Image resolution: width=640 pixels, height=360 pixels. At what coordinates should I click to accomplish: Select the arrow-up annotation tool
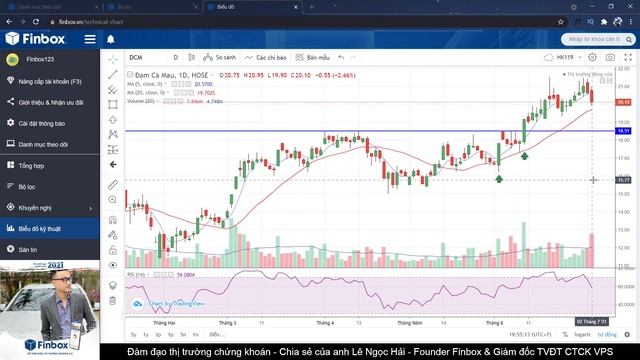coord(113,120)
